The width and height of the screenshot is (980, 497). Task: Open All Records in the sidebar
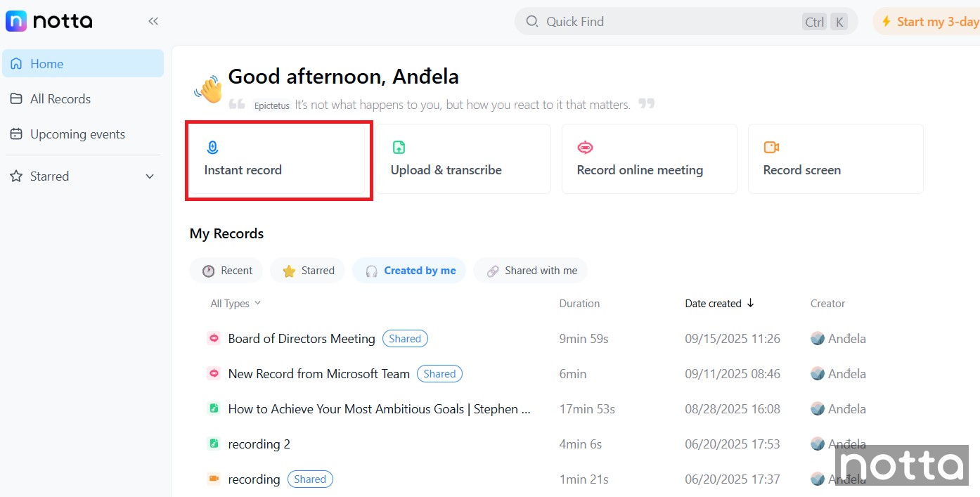coord(60,99)
